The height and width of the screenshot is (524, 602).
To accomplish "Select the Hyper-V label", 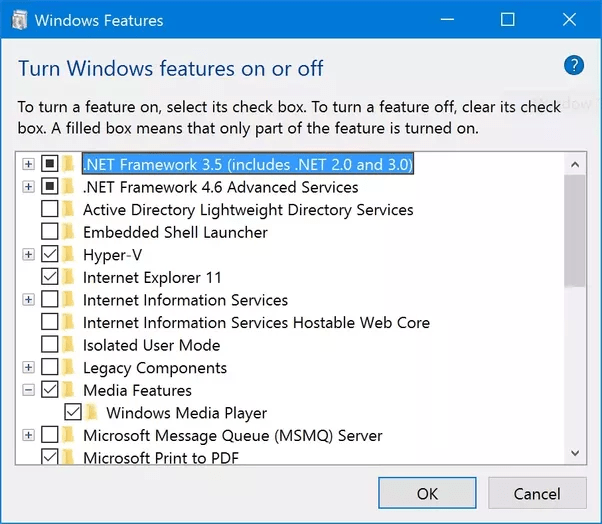I will [112, 255].
